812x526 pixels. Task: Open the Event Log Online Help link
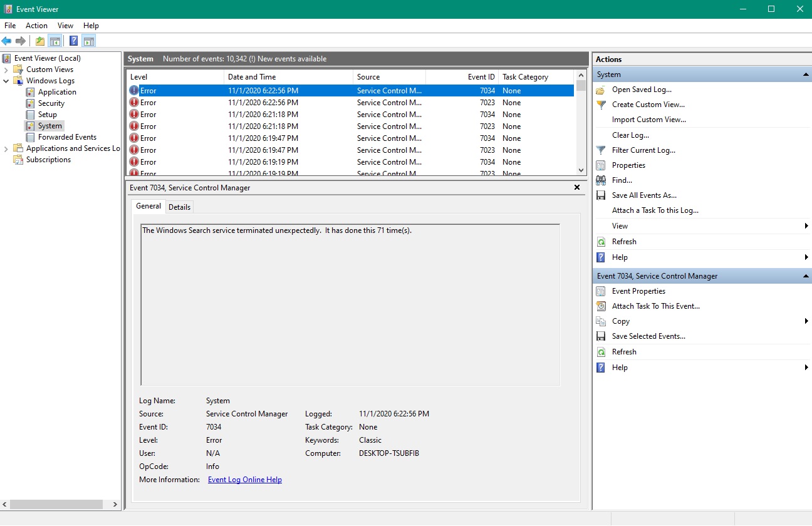coord(245,480)
